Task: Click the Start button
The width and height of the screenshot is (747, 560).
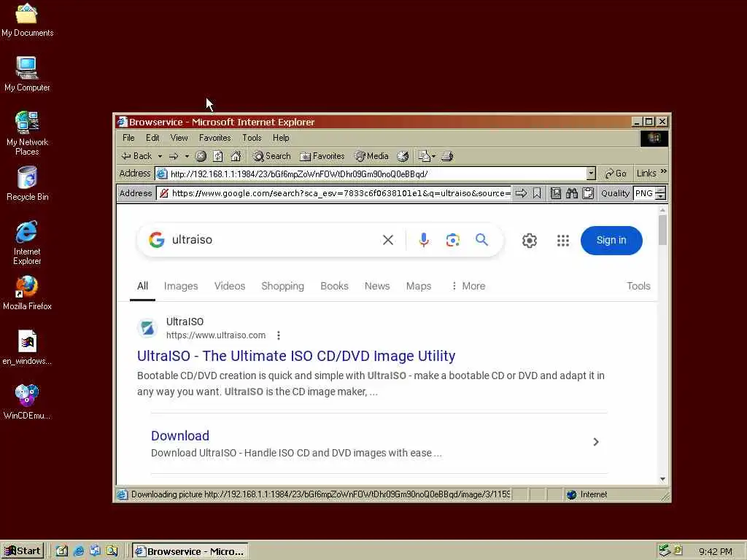Action: pos(23,551)
